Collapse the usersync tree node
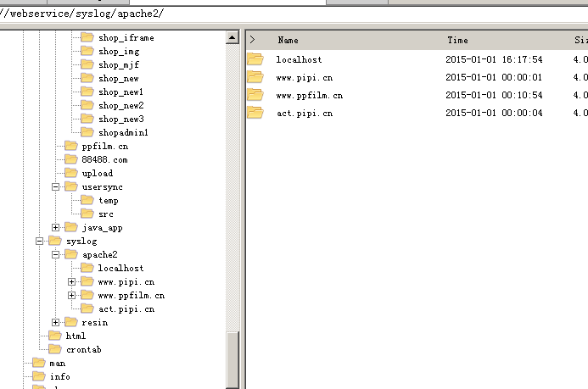Screen dimensions: 588x389 [x=55, y=186]
